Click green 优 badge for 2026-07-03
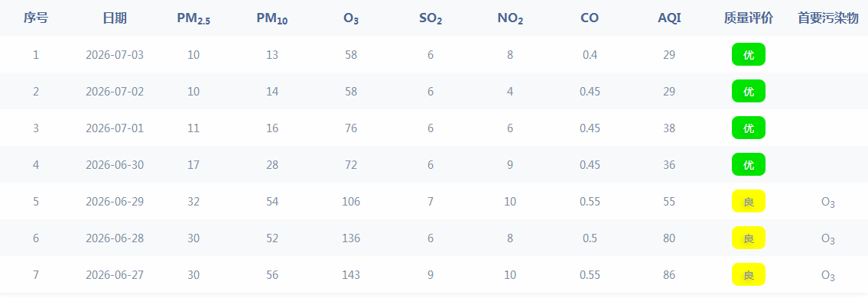The width and height of the screenshot is (868, 298). click(749, 54)
